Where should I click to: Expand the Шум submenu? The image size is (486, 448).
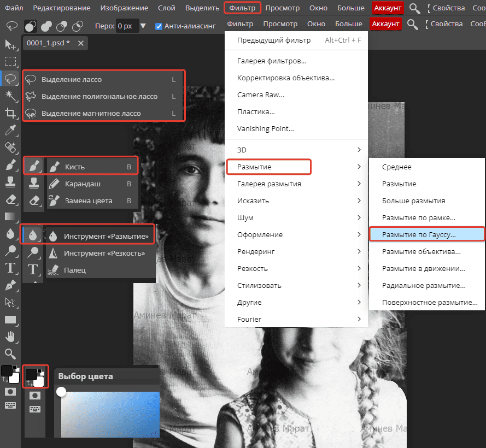(296, 218)
